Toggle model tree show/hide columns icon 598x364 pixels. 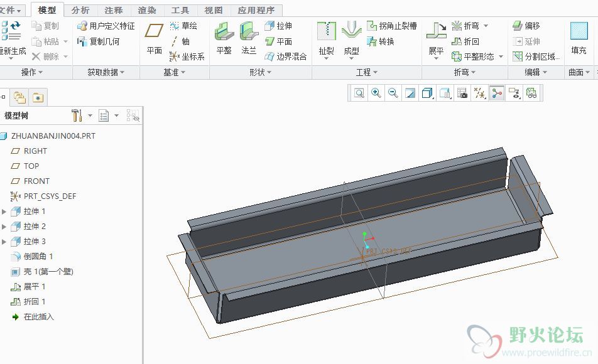(x=133, y=115)
